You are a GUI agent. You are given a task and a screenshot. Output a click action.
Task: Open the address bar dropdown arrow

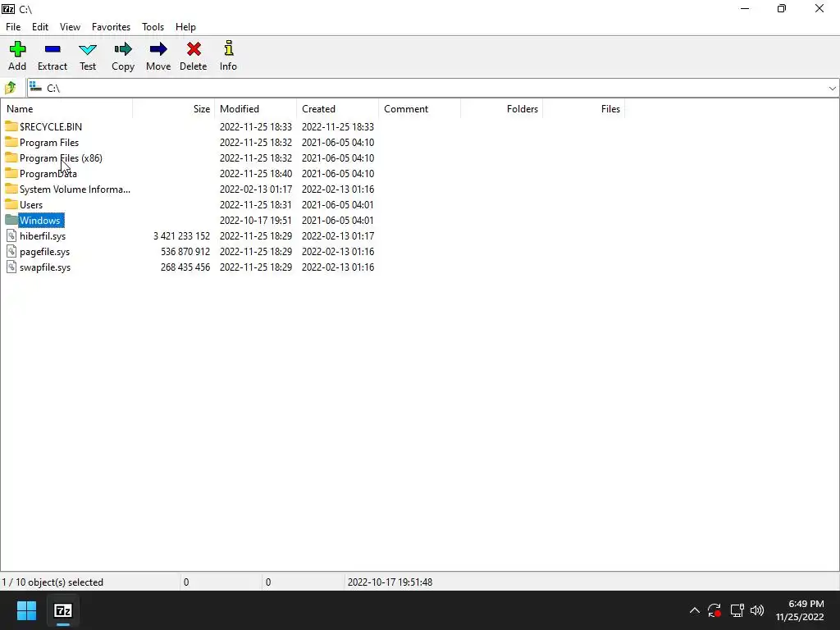pyautogui.click(x=832, y=89)
